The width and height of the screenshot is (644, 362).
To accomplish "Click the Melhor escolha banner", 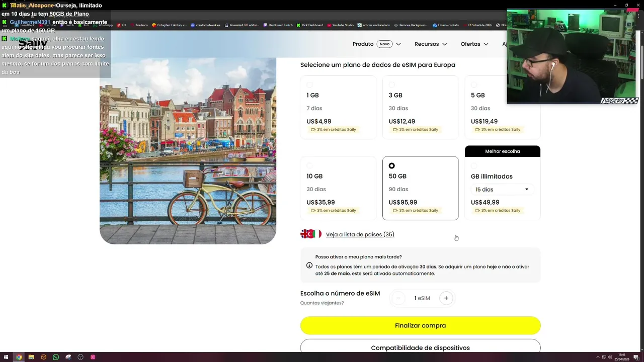I will click(502, 151).
